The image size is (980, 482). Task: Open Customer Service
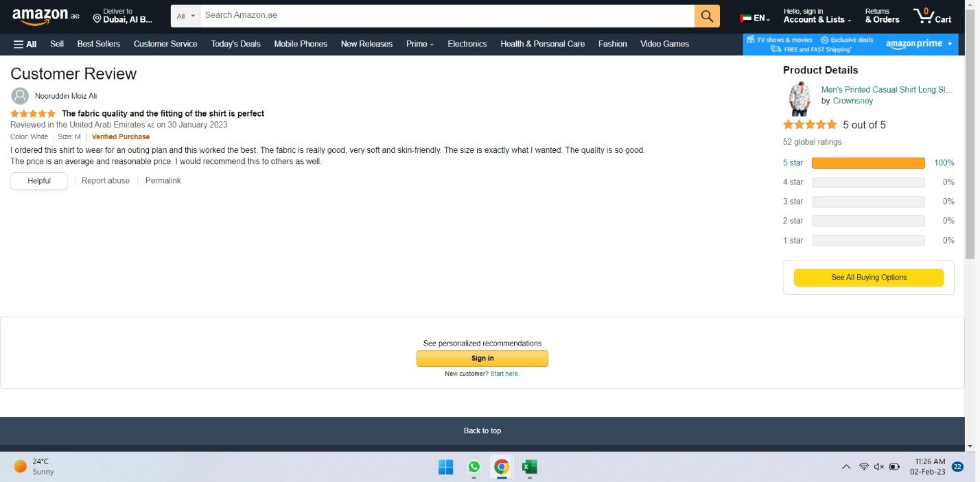[165, 44]
